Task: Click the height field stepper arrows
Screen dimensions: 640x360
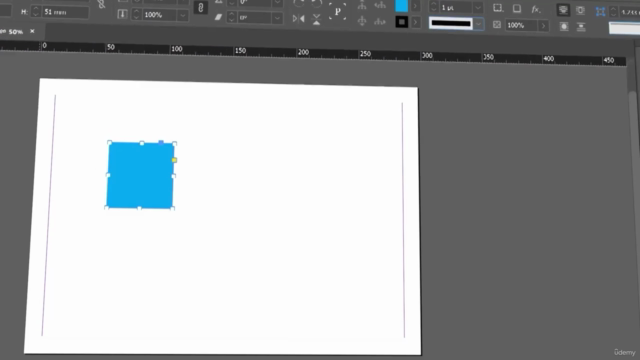Action: (x=36, y=12)
